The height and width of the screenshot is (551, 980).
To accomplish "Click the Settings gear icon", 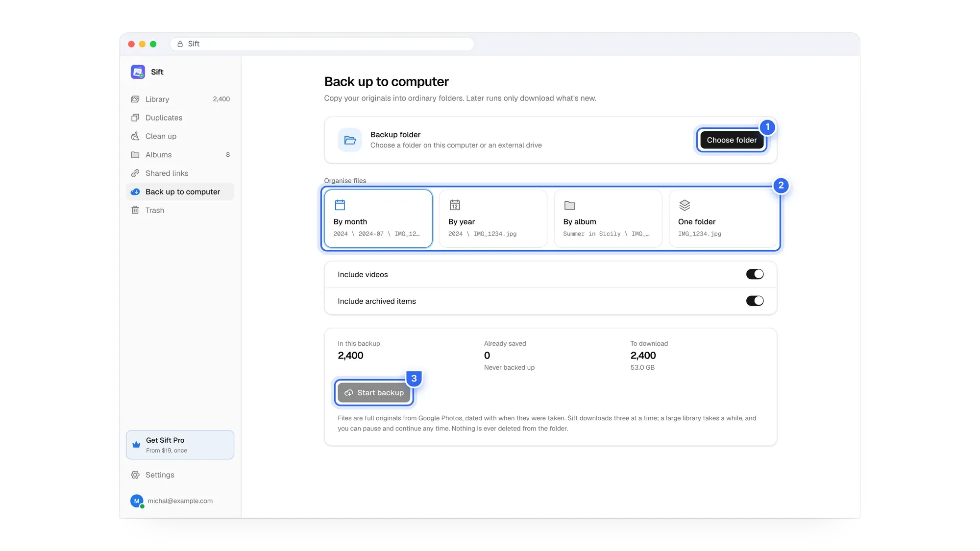I will 135,475.
